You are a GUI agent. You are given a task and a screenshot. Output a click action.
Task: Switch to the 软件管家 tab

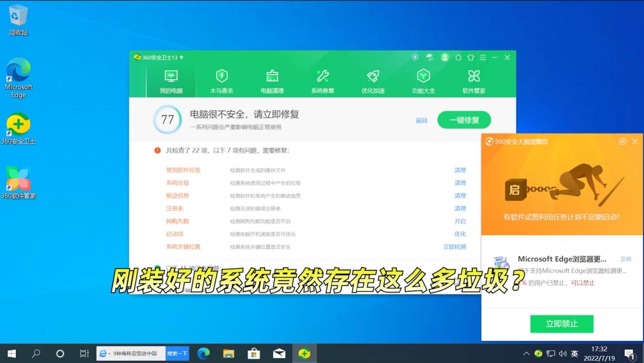pyautogui.click(x=473, y=81)
